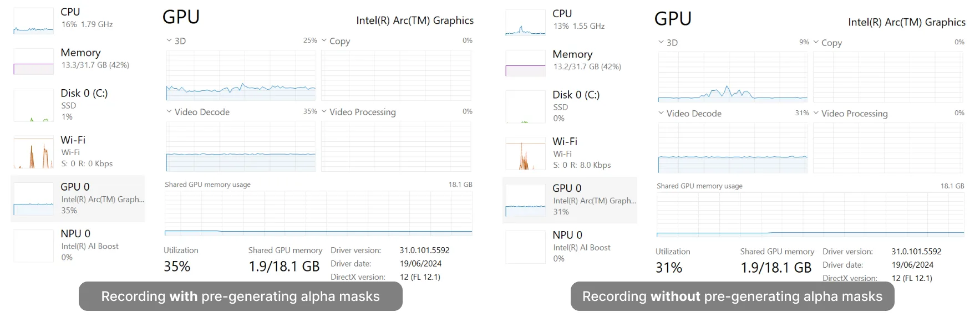Click the GPU 0 mini graph at 35%

coord(33,199)
